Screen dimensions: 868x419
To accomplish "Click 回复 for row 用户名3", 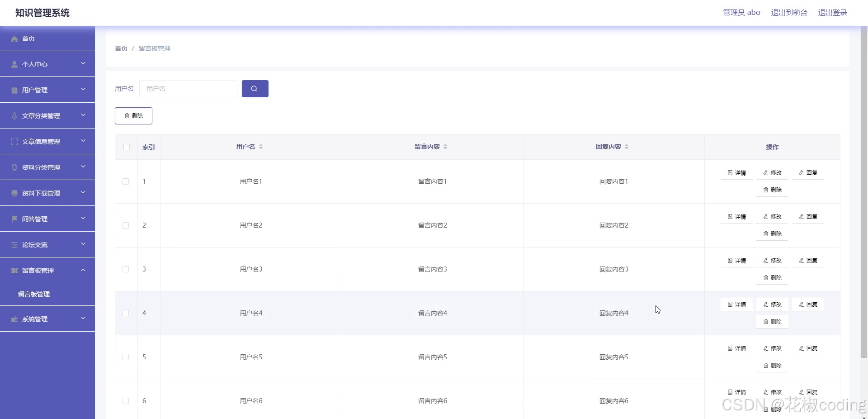I will (808, 261).
